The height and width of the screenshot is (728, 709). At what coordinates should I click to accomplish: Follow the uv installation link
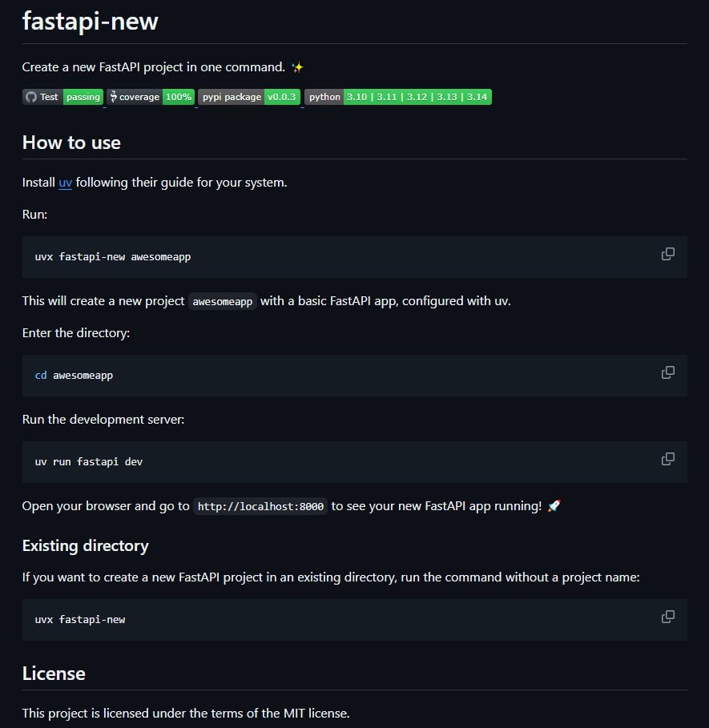click(x=65, y=183)
